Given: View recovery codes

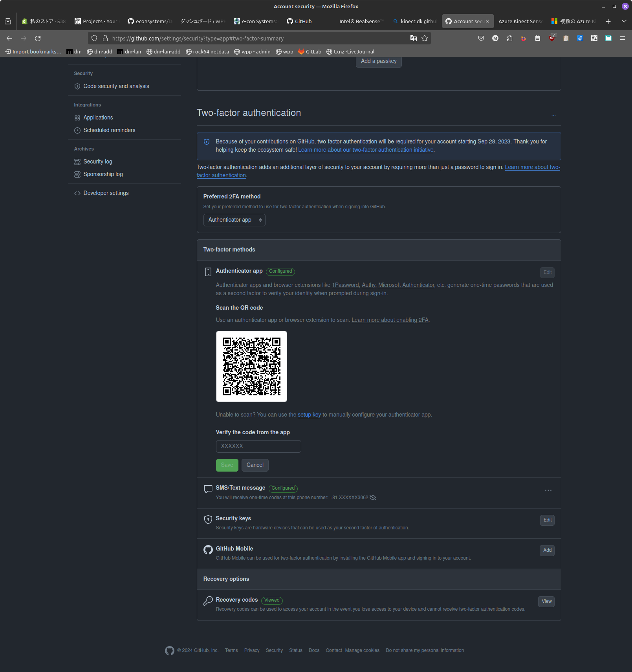Looking at the screenshot, I should pyautogui.click(x=546, y=601).
